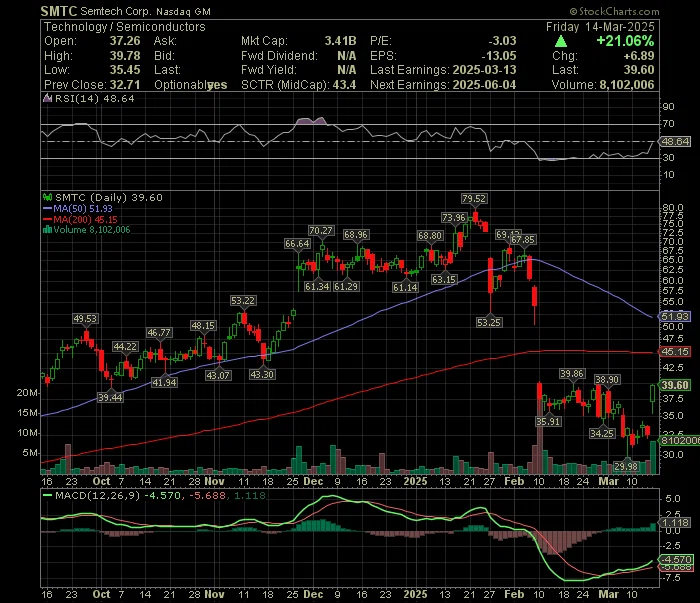Click the 66.64 price label
The image size is (700, 603).
(x=297, y=243)
